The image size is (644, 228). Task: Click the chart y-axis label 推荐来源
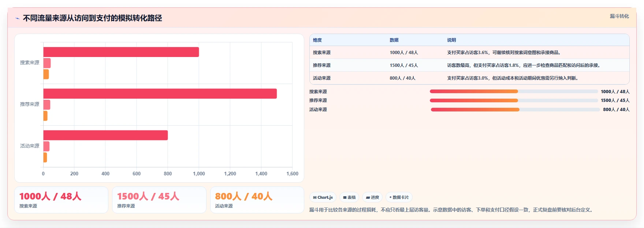tap(30, 104)
